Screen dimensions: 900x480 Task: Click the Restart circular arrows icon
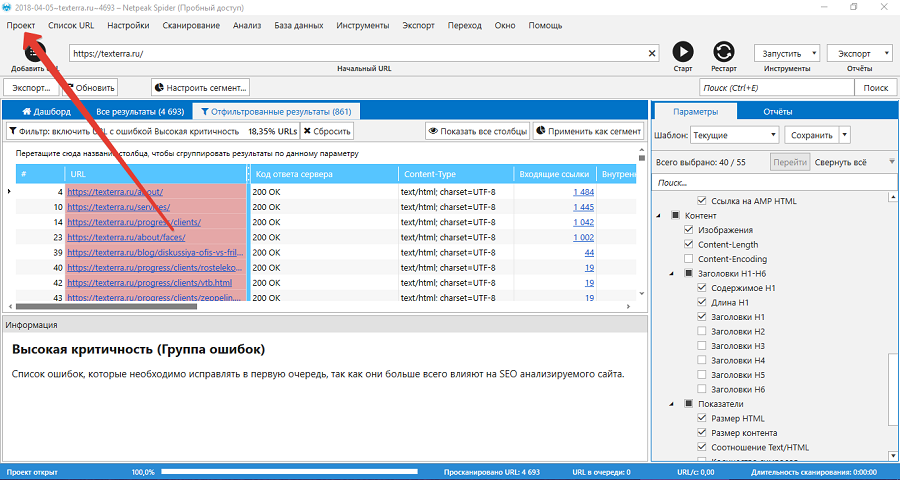point(724,52)
